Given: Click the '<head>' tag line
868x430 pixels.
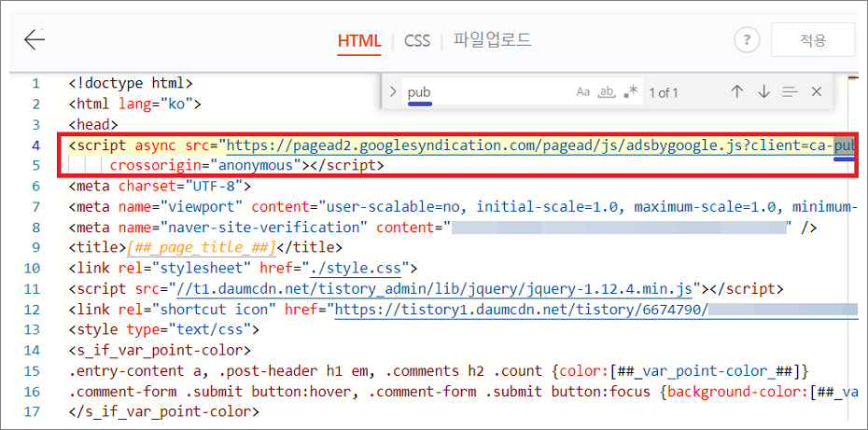Looking at the screenshot, I should point(93,125).
